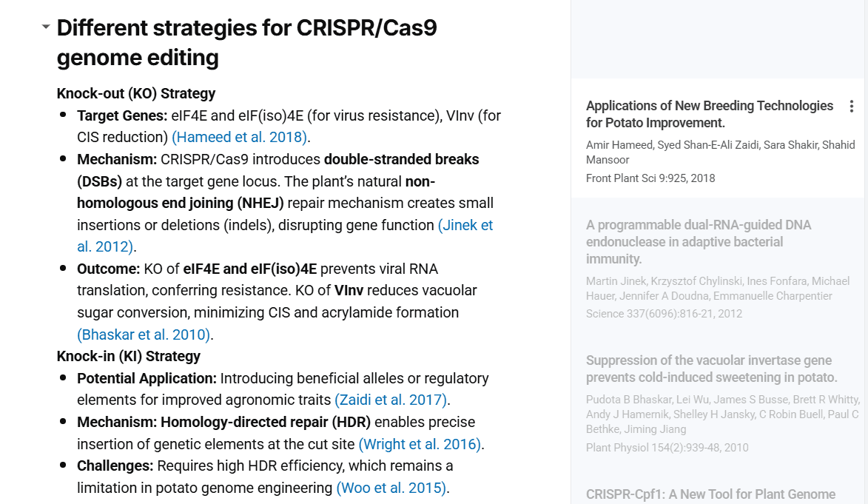Open the Hameed et al. 2018 citation
Image resolution: width=868 pixels, height=504 pixels.
click(239, 137)
